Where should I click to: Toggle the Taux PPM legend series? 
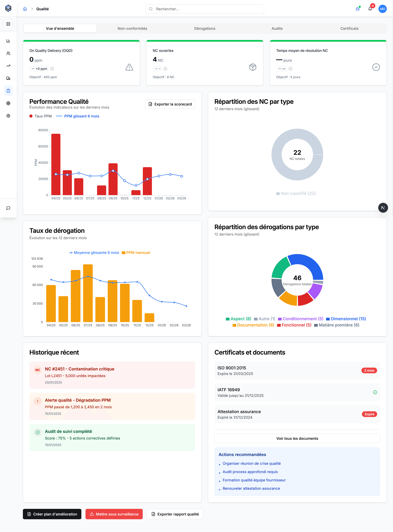[x=41, y=116]
